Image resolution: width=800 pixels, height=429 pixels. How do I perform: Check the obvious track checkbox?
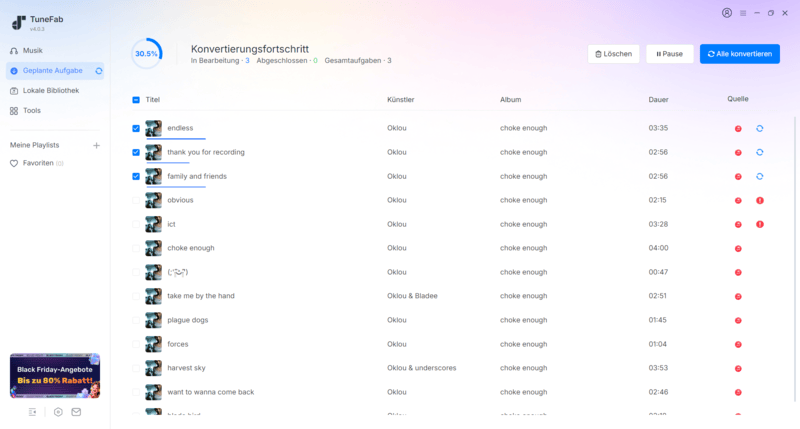(x=136, y=200)
